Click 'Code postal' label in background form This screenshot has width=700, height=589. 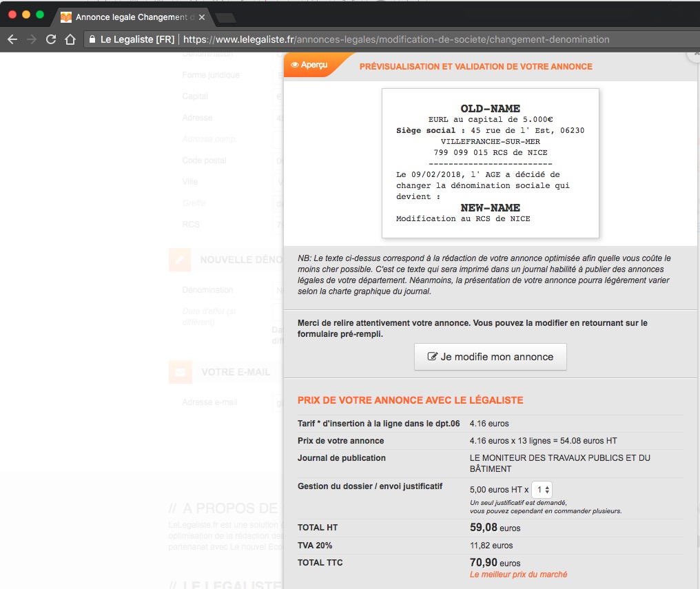click(x=204, y=161)
